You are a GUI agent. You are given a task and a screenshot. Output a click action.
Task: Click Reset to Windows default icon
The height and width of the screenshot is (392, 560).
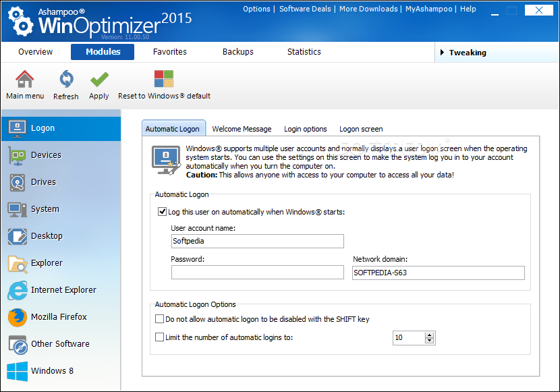[x=164, y=79]
